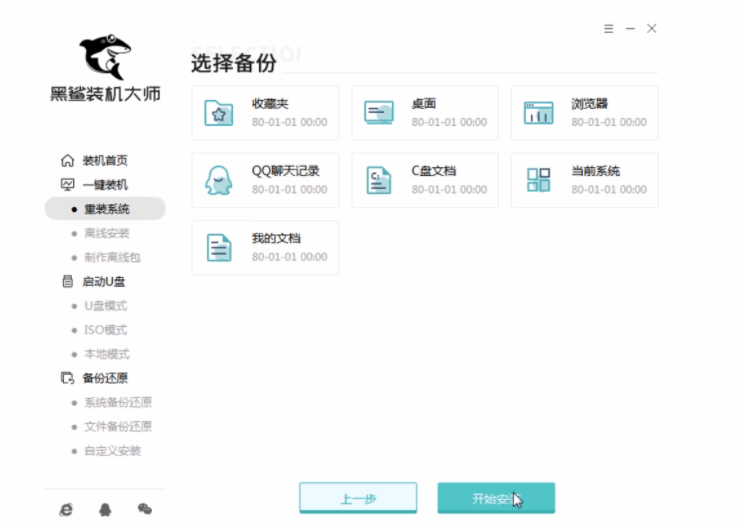Viewport: 738px width, 521px height.
Task: Open the 一键装机 section
Action: pyautogui.click(x=105, y=184)
